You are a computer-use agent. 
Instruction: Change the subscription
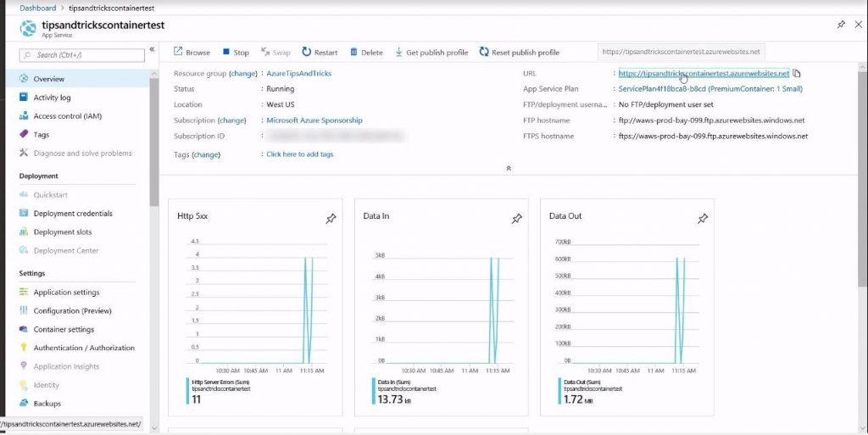point(231,120)
